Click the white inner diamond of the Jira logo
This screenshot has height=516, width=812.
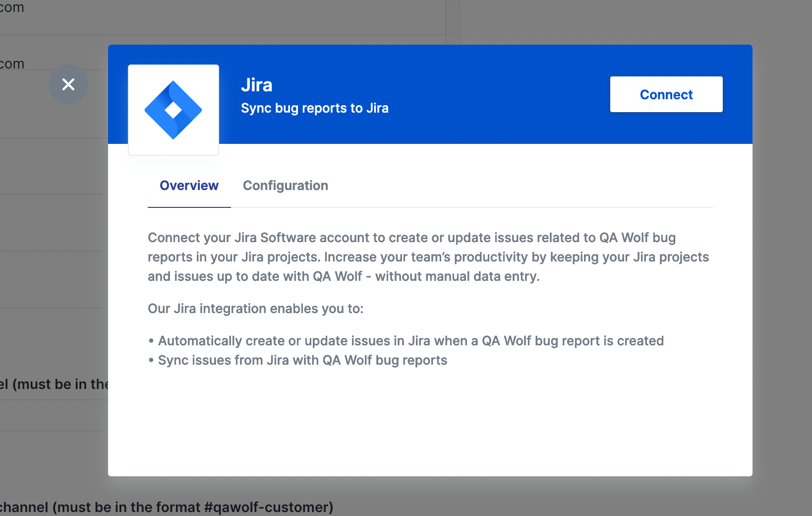tap(173, 110)
